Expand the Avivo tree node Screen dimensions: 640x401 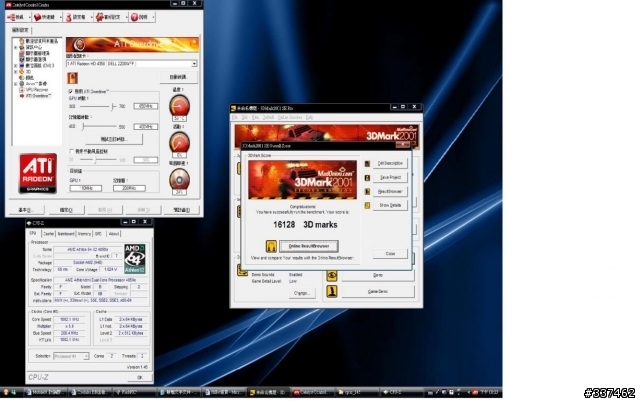click(16, 84)
